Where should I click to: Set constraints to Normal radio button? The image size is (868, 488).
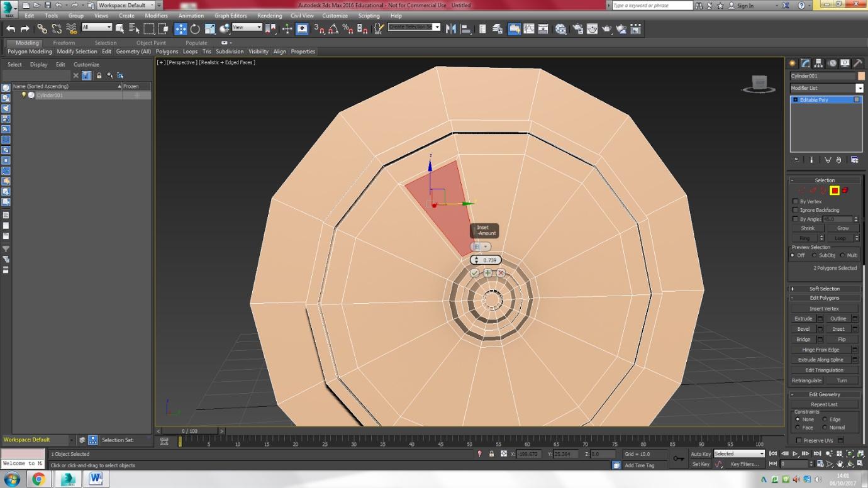click(x=825, y=428)
